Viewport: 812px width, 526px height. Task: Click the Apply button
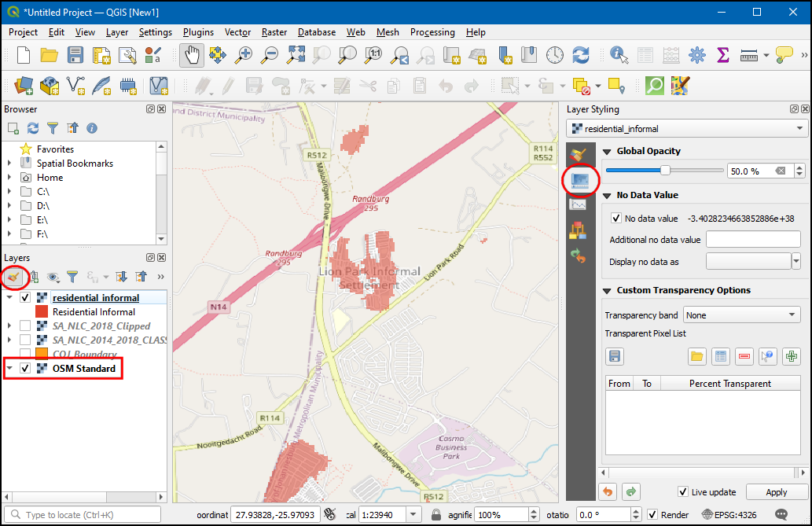pyautogui.click(x=776, y=492)
